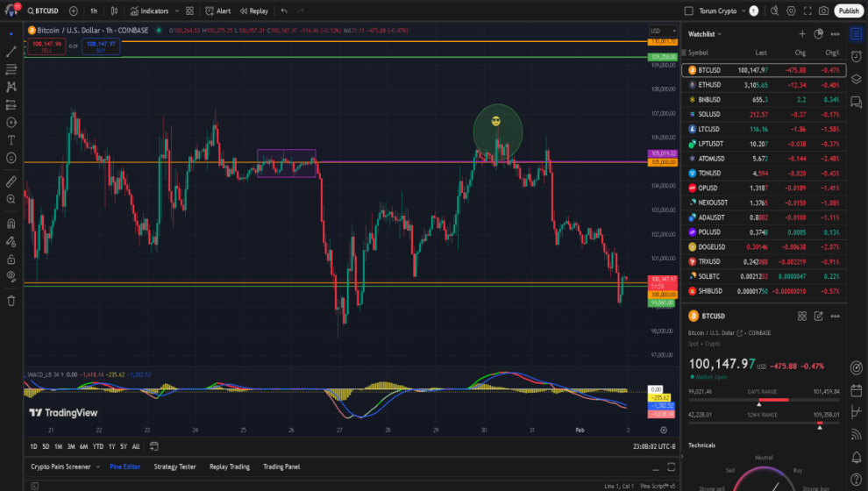Set range to All
The width and height of the screenshot is (868, 491).
pos(136,446)
